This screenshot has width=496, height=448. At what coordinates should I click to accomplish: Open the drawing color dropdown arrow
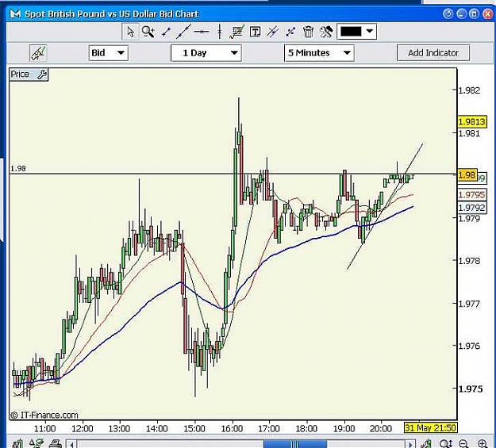370,31
